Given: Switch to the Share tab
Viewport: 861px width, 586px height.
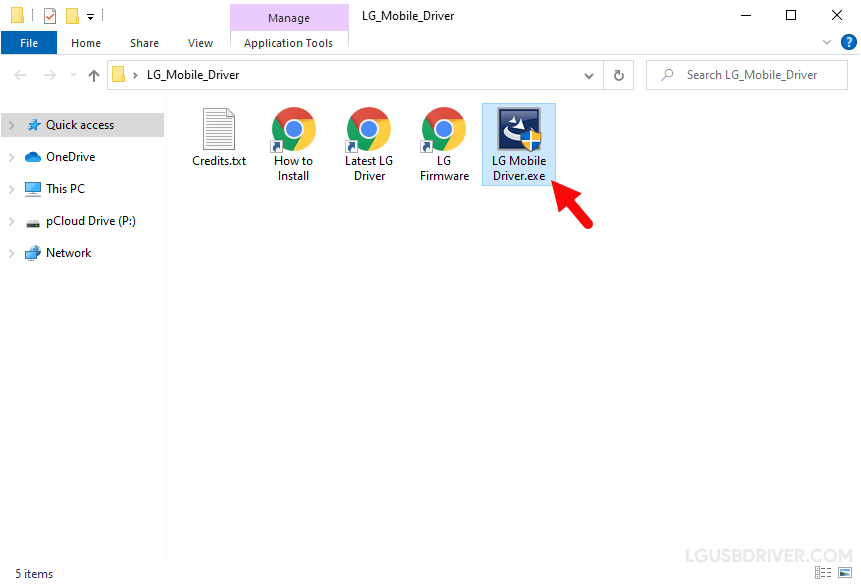Looking at the screenshot, I should click(x=144, y=42).
